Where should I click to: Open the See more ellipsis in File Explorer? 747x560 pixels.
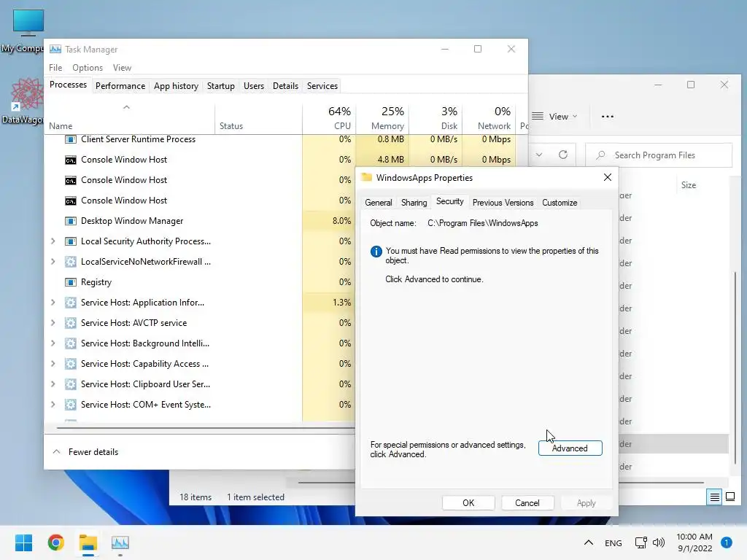coord(608,117)
